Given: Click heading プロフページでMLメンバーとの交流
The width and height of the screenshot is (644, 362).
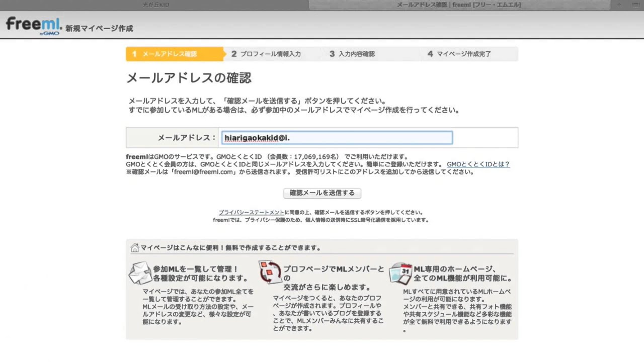Looking at the screenshot, I should pos(334,278).
